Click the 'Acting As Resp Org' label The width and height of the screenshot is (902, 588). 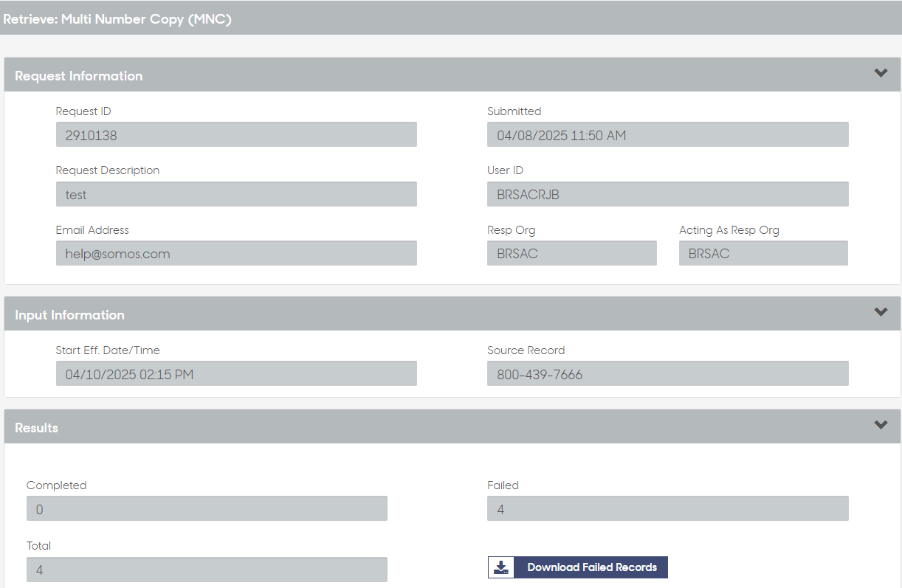click(x=729, y=230)
